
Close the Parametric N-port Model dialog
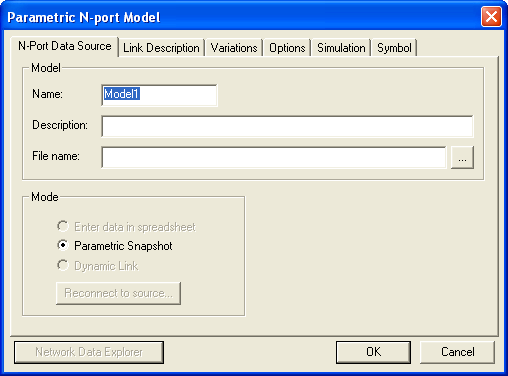point(491,16)
